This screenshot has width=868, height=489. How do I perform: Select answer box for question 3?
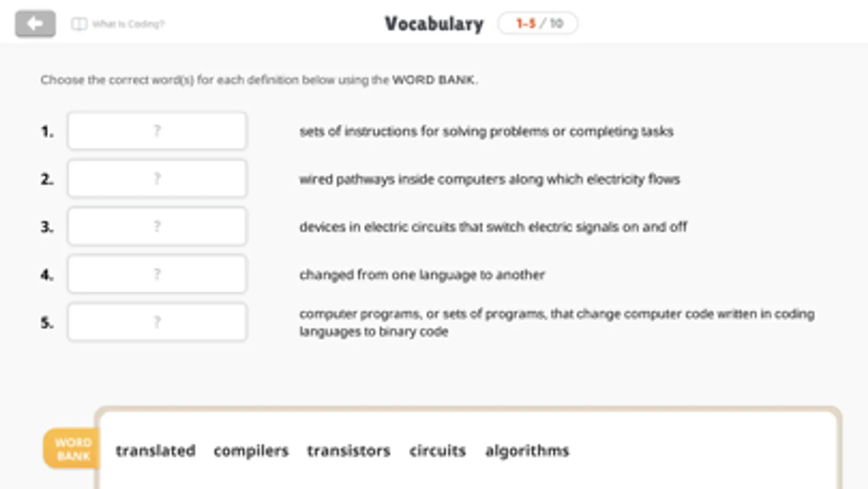tap(157, 227)
